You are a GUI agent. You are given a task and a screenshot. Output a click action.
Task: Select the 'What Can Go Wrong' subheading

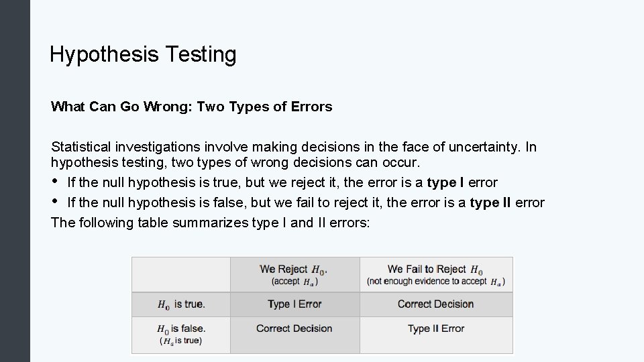pyautogui.click(x=191, y=107)
